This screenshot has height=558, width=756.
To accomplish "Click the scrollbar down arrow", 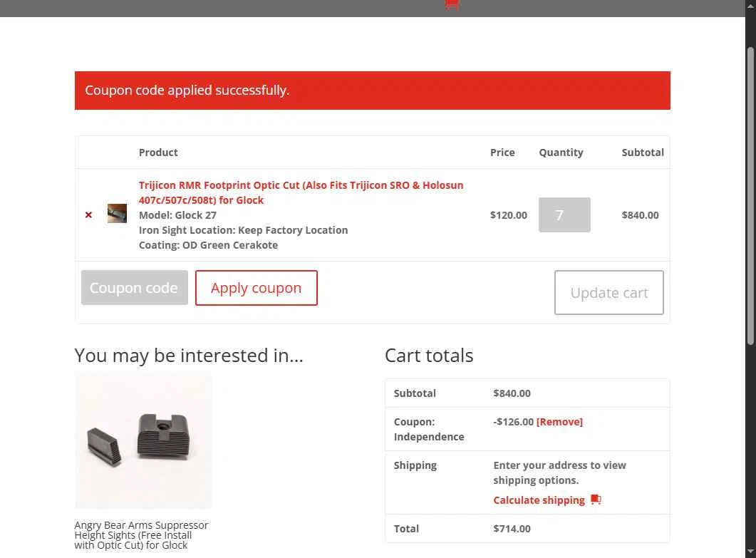I will (750, 550).
